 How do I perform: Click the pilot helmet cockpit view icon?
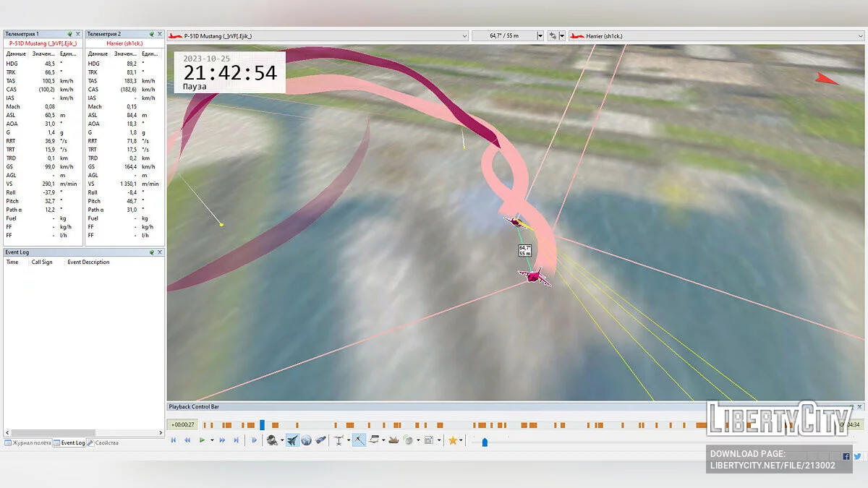[272, 440]
